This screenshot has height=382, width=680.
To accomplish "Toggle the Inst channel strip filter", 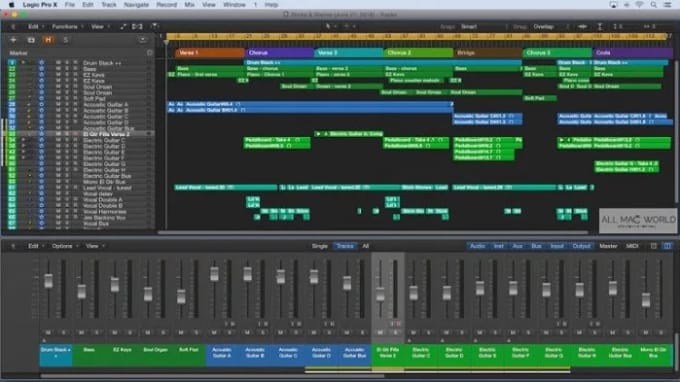I will 499,246.
